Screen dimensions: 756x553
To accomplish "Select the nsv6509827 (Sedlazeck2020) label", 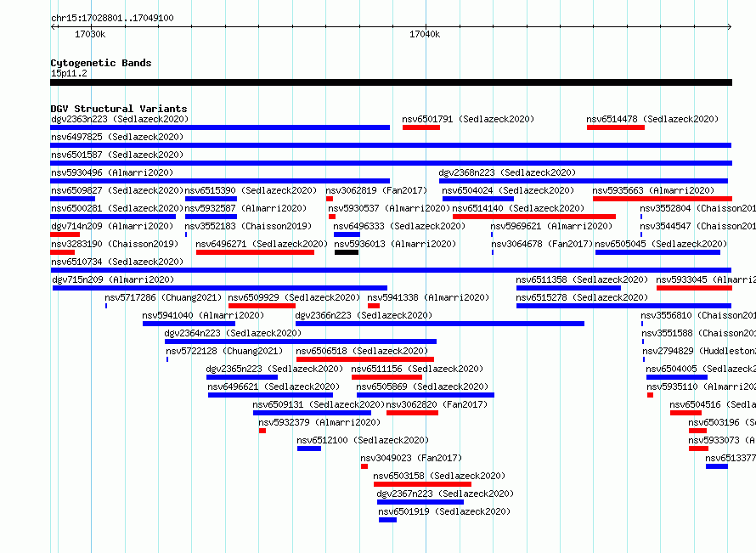I will tap(117, 190).
